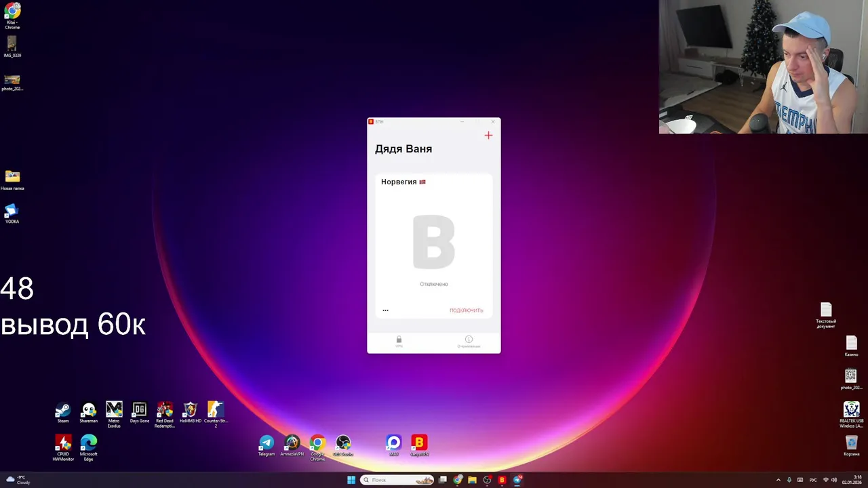Select Казино text file

pyautogui.click(x=851, y=346)
